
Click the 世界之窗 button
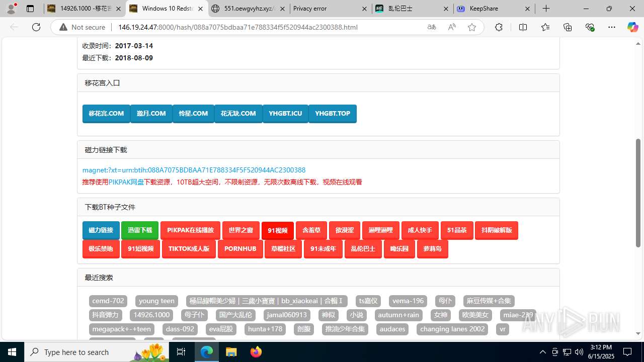241,230
